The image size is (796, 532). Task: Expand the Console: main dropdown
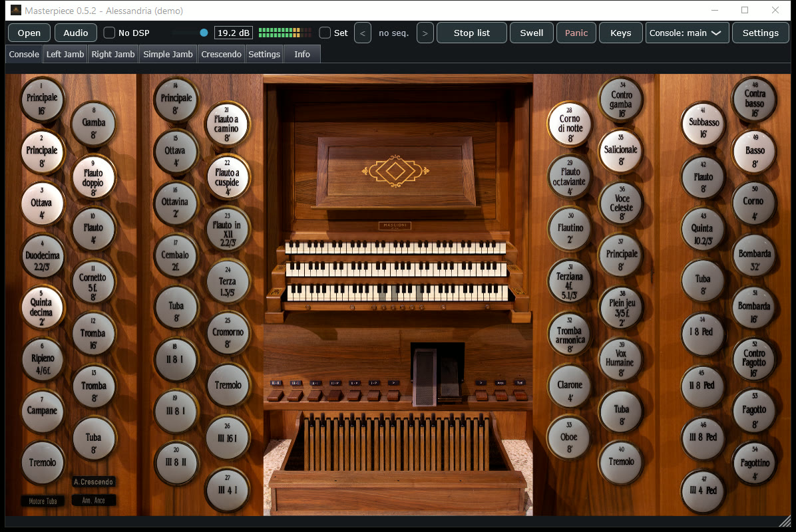(x=688, y=33)
